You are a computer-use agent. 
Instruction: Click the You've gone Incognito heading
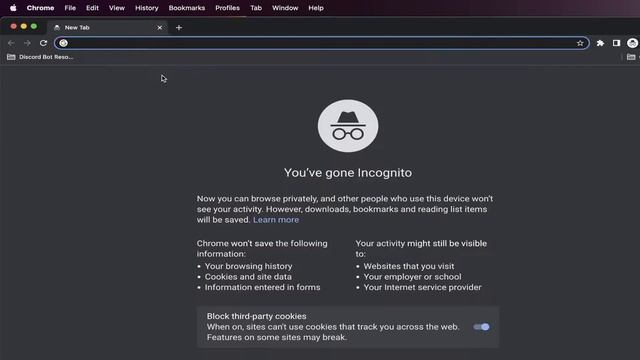point(348,173)
